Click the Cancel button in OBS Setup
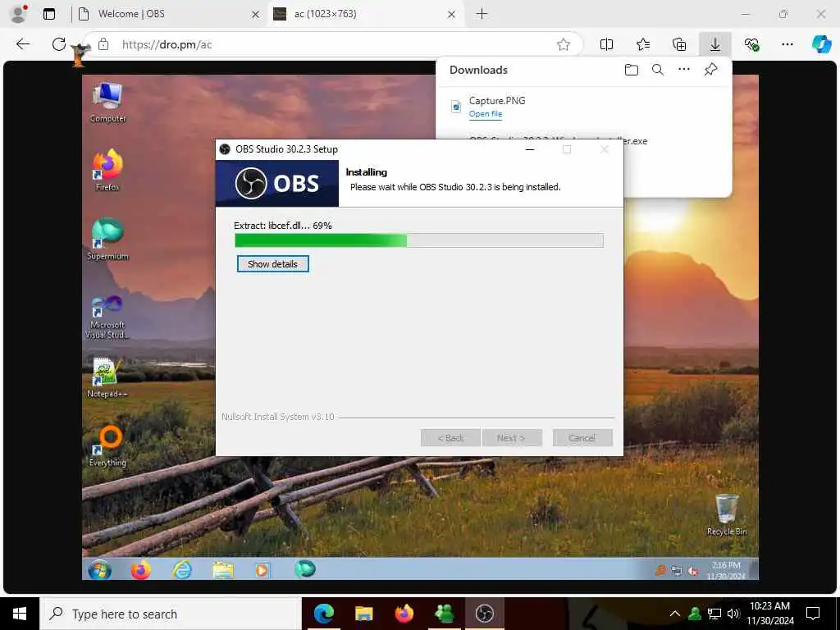The height and width of the screenshot is (630, 840). 582,438
